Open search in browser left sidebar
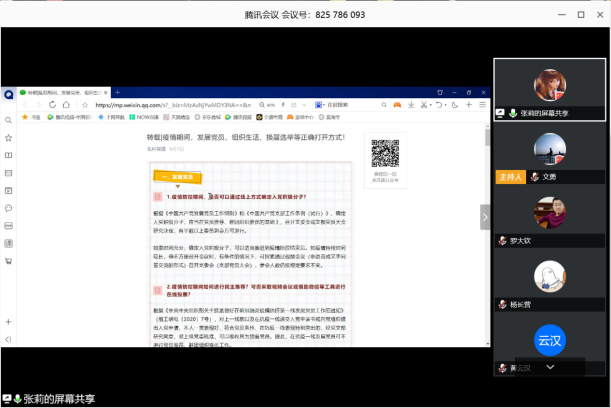The image size is (611, 408). [x=9, y=120]
